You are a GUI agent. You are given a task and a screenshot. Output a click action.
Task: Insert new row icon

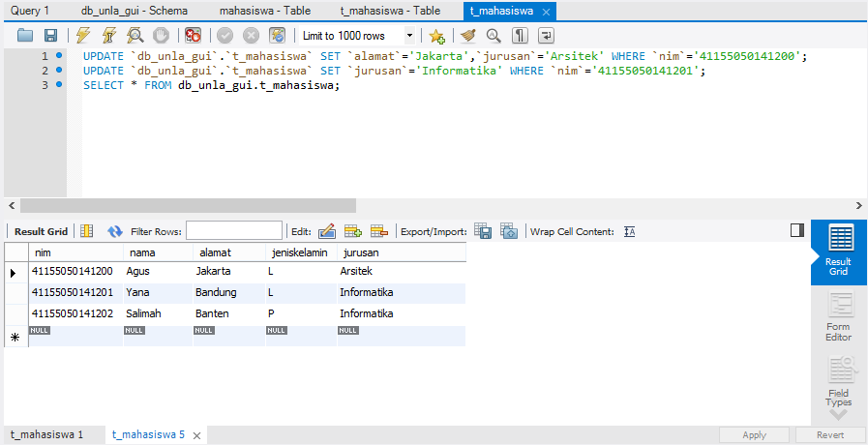tap(353, 231)
